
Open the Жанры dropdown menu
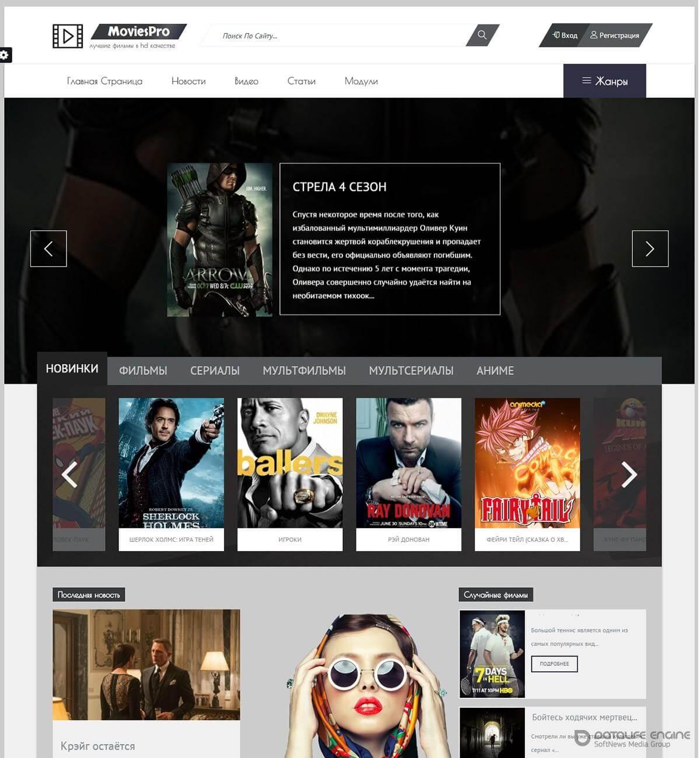(x=605, y=81)
